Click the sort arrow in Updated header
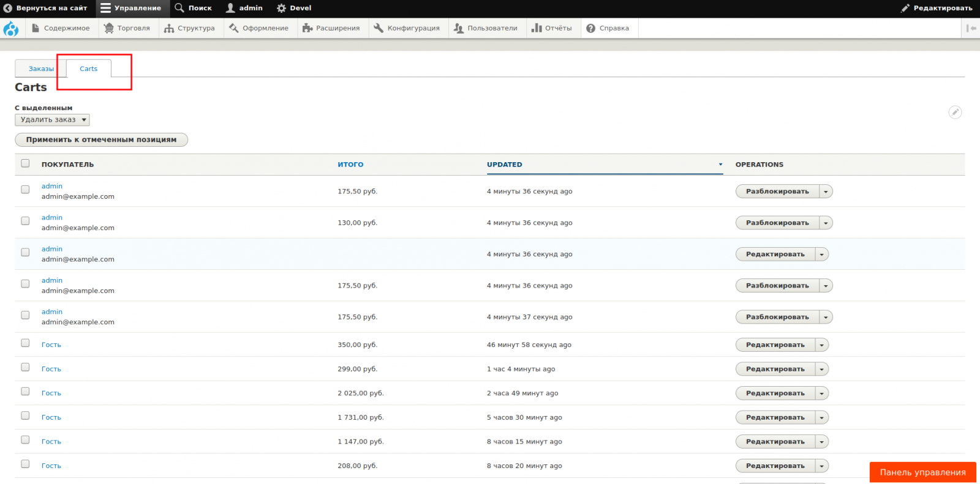The image size is (980, 484). coord(720,165)
